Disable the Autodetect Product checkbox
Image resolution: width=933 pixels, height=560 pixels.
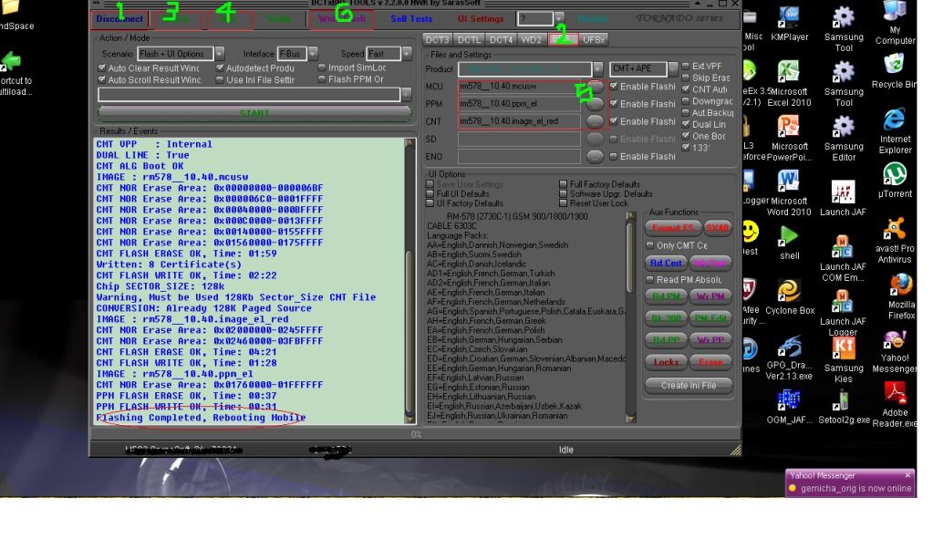coord(220,67)
